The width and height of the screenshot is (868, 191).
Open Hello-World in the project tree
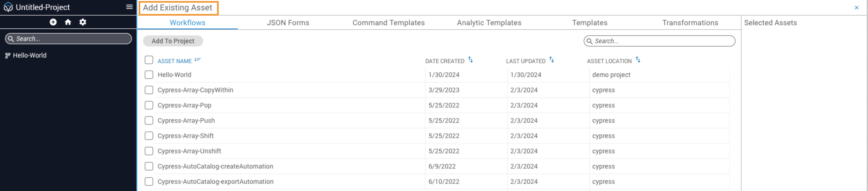coord(29,55)
